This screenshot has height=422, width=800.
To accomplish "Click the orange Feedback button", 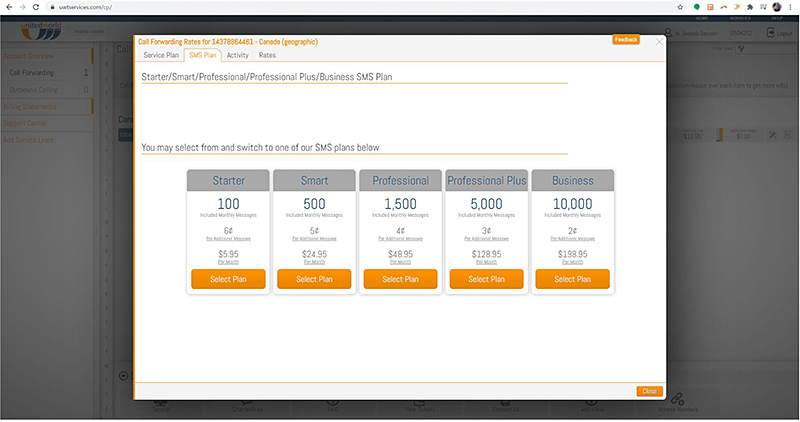I will pyautogui.click(x=626, y=39).
